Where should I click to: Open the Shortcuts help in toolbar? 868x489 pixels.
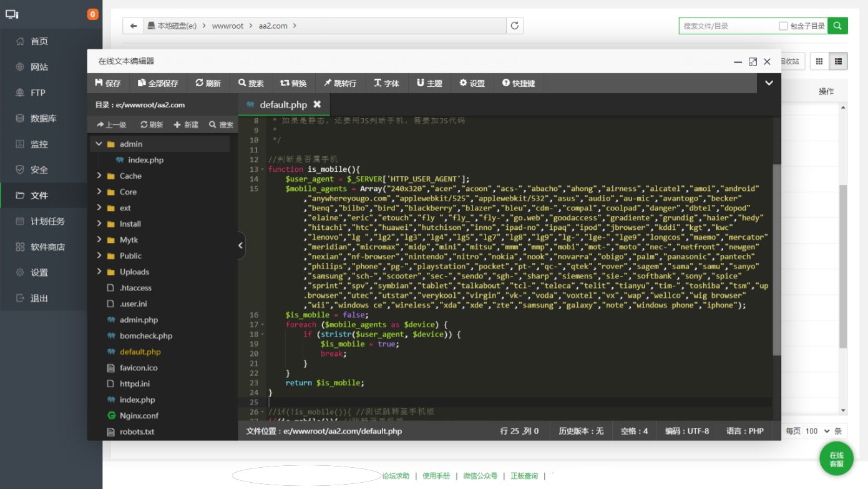[518, 83]
